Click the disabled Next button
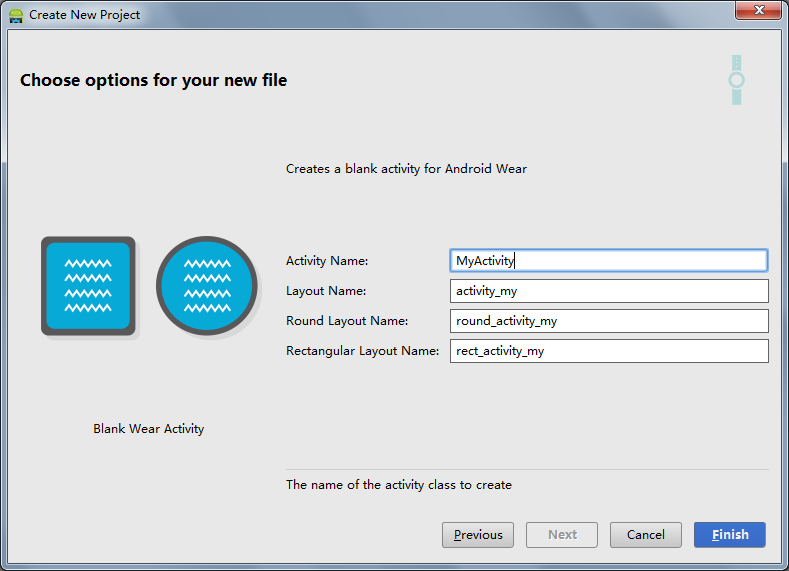This screenshot has height=571, width=789. coord(562,535)
